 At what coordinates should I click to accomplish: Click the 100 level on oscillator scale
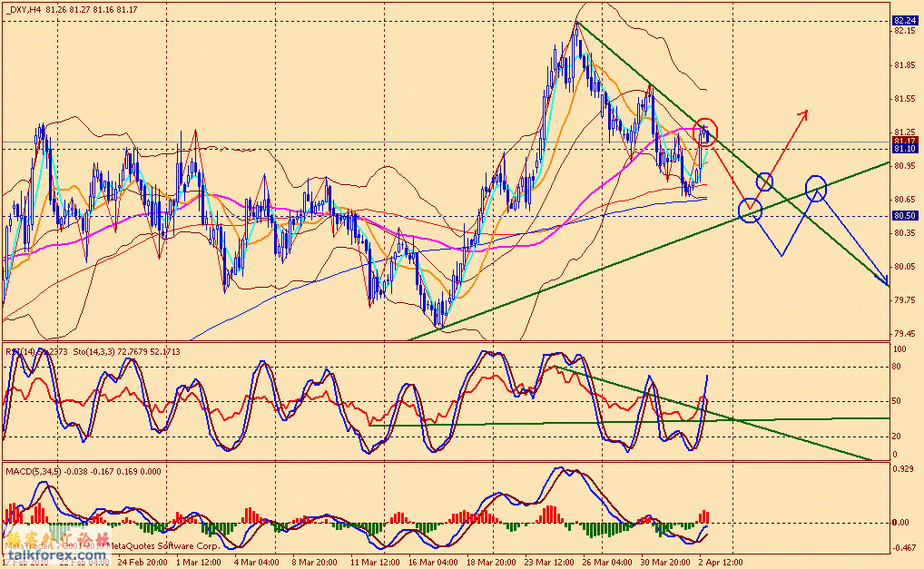[899, 349]
